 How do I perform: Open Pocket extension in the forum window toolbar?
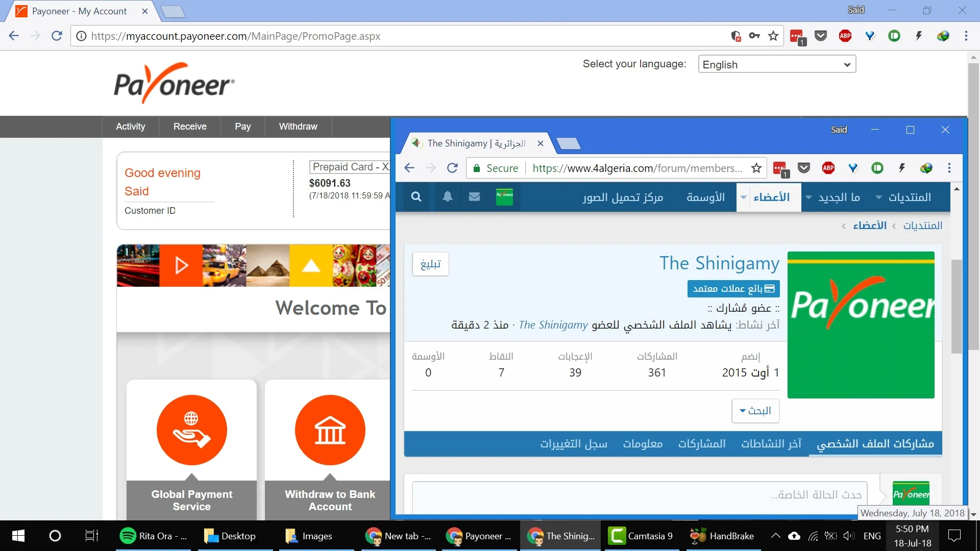tap(804, 168)
